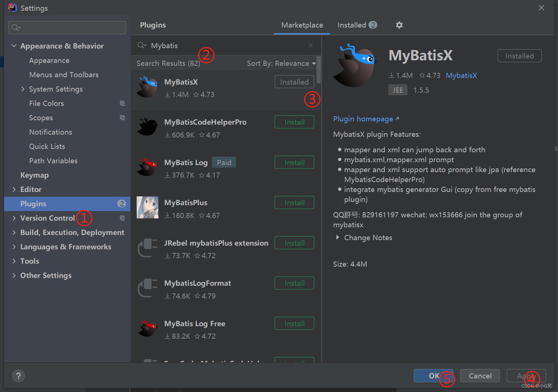Screen dimensions: 558x392
Task: Click the search magnifier in plugin search
Action: click(x=141, y=45)
